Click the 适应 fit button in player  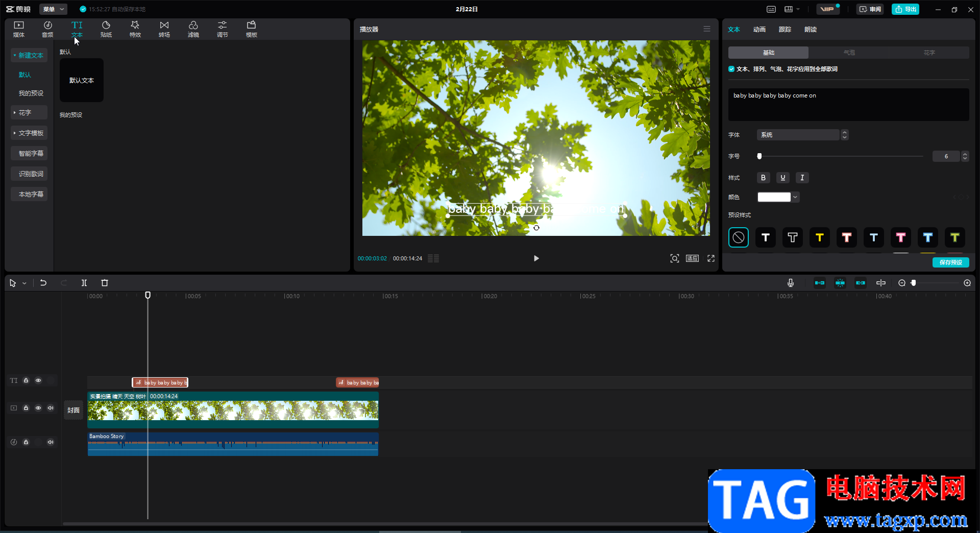(693, 258)
